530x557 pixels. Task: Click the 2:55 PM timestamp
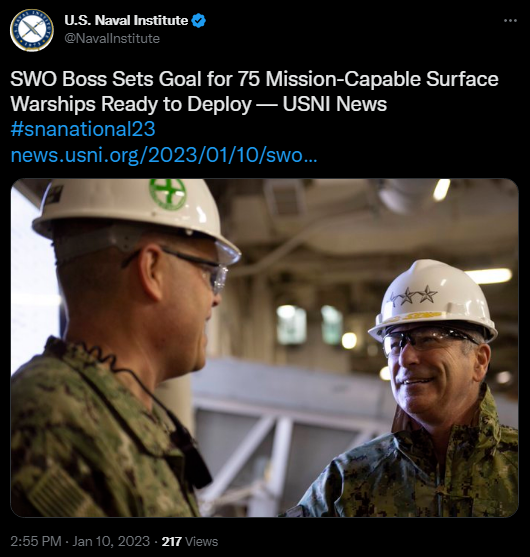click(36, 541)
